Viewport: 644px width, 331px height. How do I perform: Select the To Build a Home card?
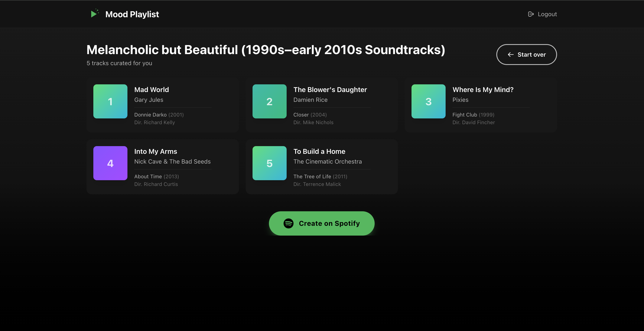322,166
